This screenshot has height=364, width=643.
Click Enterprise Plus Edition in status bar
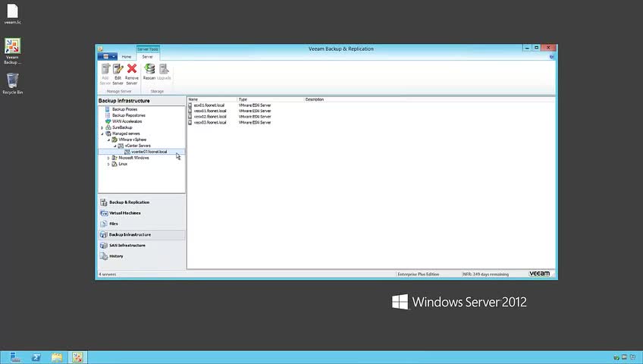click(x=419, y=275)
